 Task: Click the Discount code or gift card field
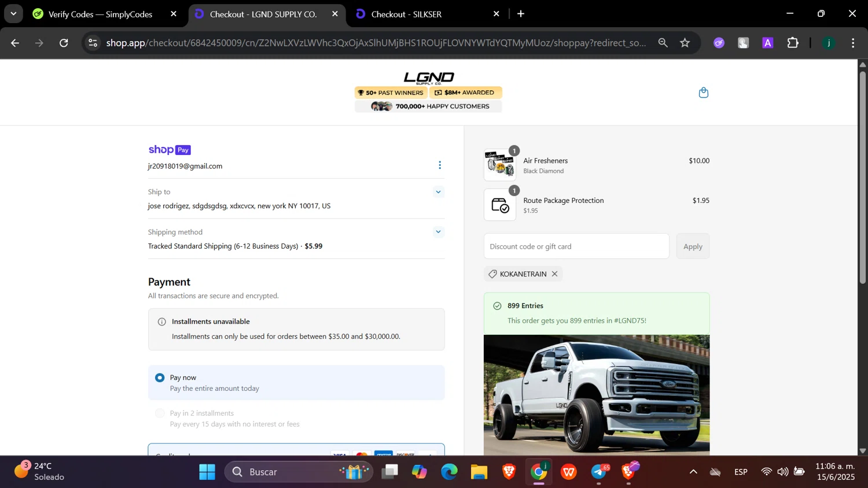click(x=576, y=246)
